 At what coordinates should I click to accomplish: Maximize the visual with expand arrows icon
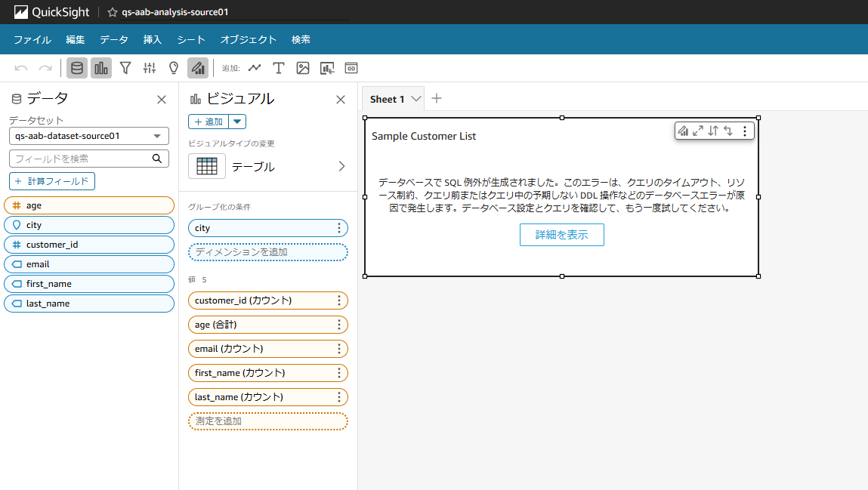[x=698, y=130]
